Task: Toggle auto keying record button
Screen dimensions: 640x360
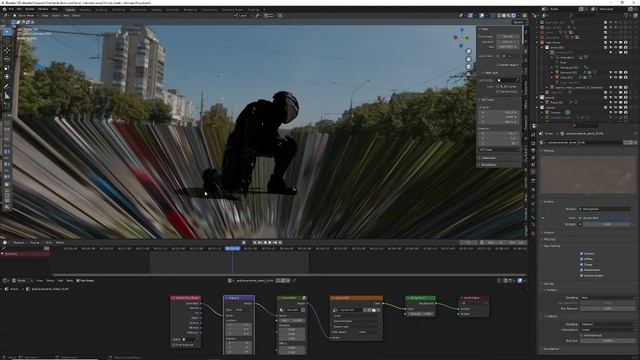Action: [244, 242]
